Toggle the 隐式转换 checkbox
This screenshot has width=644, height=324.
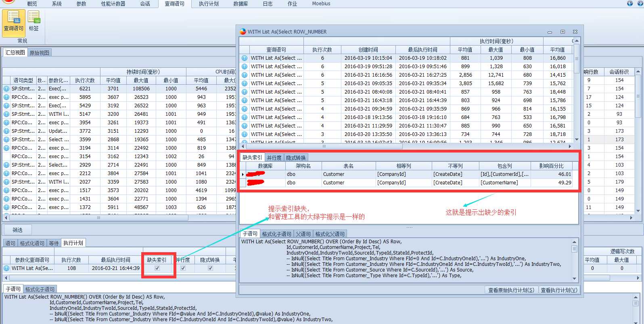(210, 268)
